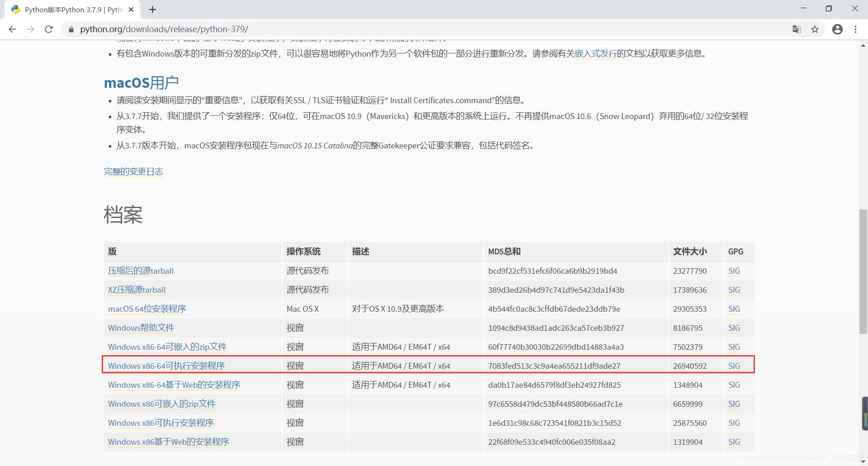Download XZ压缩源tarball
868x466 pixels.
tap(137, 290)
